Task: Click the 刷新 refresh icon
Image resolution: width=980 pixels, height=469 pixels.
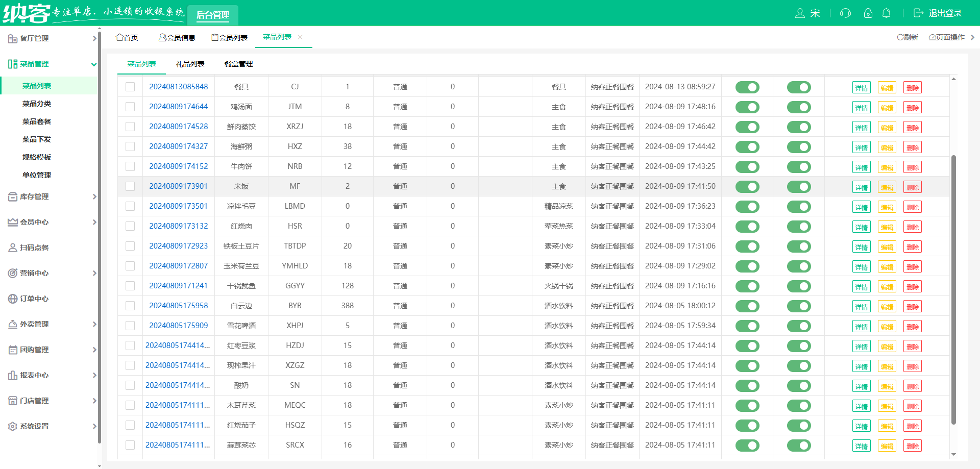Action: point(900,37)
